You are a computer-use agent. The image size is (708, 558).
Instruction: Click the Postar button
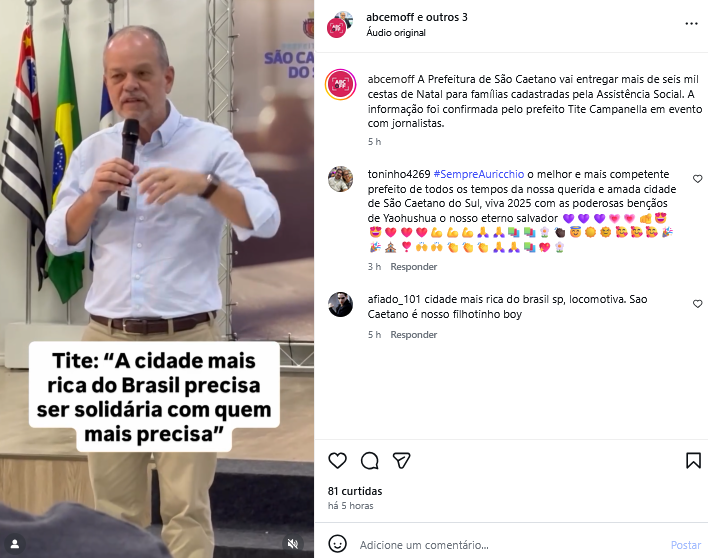pos(685,545)
